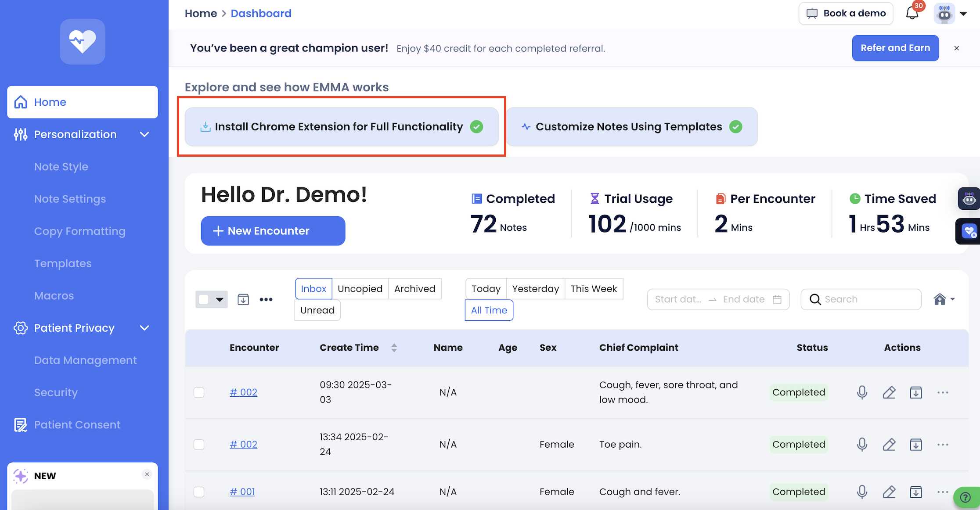Image resolution: width=980 pixels, height=510 pixels.
Task: Check the box for the 09:30 encounter row
Action: tap(199, 392)
